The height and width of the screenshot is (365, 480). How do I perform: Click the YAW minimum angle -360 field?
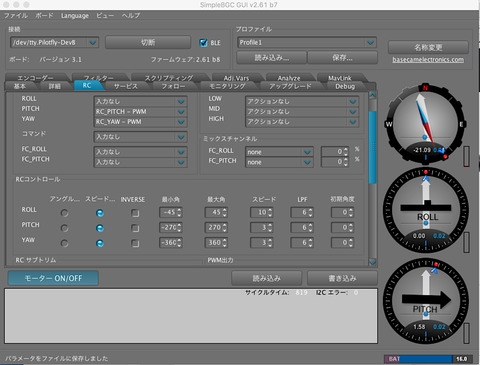coord(171,243)
